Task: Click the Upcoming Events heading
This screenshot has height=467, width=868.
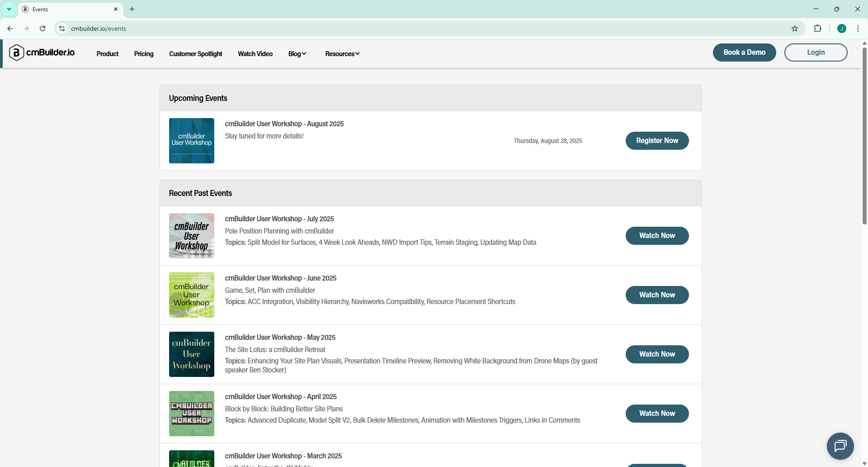Action: tap(198, 98)
